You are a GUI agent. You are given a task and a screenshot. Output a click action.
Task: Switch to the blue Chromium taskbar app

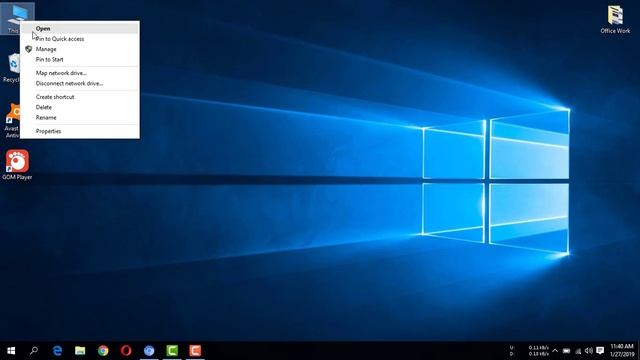coord(149,351)
